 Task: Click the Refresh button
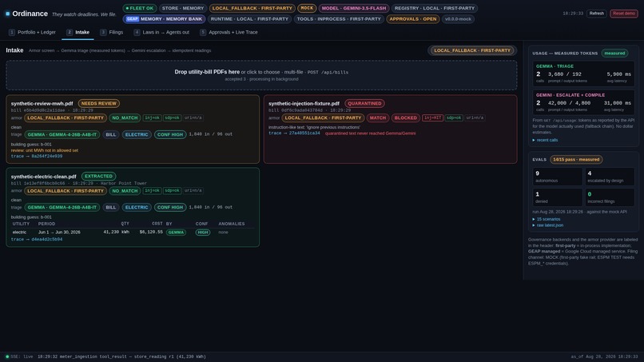[596, 14]
